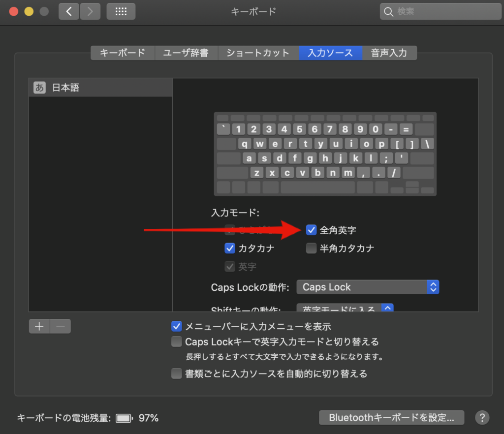This screenshot has height=434, width=504.
Task: Click the forward navigation arrow
Action: tap(90, 11)
